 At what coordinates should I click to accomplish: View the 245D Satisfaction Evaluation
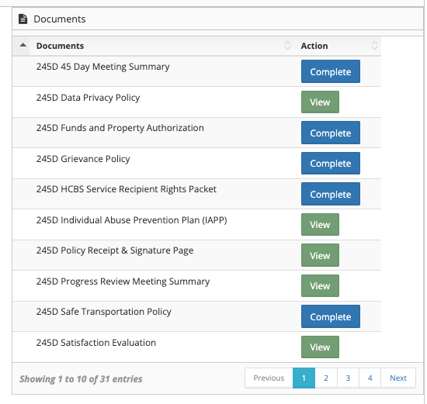(320, 347)
